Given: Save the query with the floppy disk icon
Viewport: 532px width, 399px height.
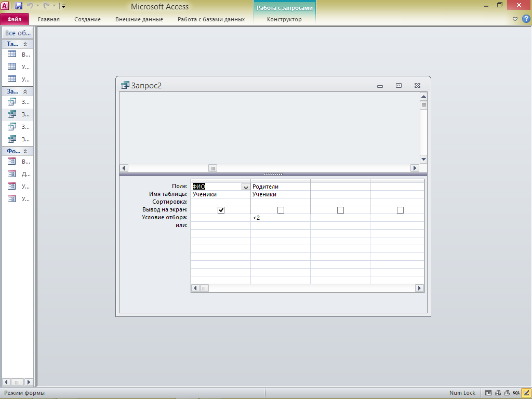Looking at the screenshot, I should click(x=18, y=6).
